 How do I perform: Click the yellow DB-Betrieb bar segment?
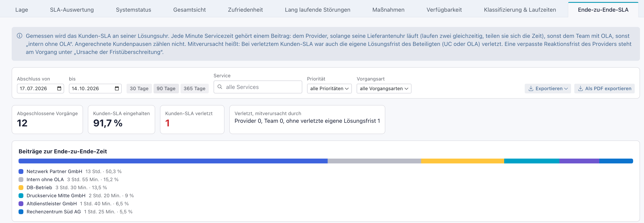(462, 161)
